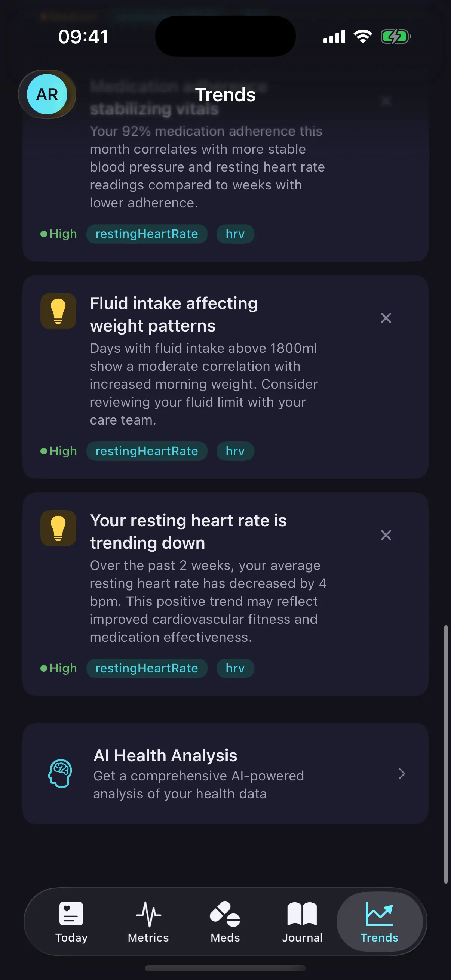Dismiss the resting heart rate insight card

coord(386,535)
